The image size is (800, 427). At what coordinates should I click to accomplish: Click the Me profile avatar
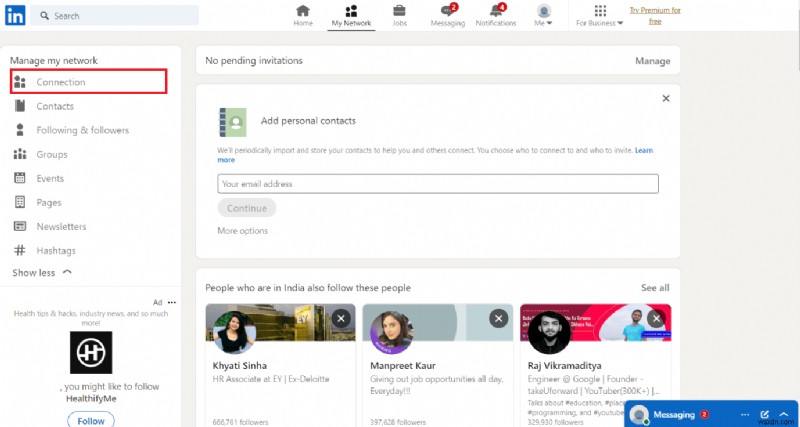[x=544, y=11]
